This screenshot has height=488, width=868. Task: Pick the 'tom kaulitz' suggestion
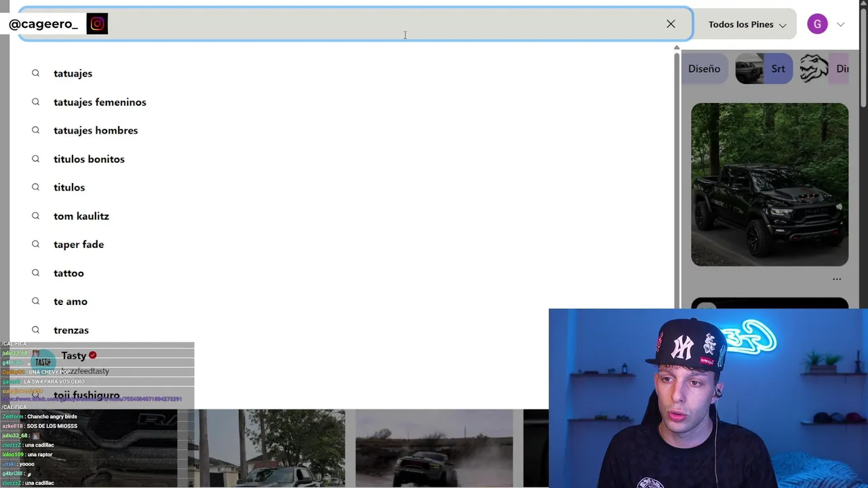point(81,216)
